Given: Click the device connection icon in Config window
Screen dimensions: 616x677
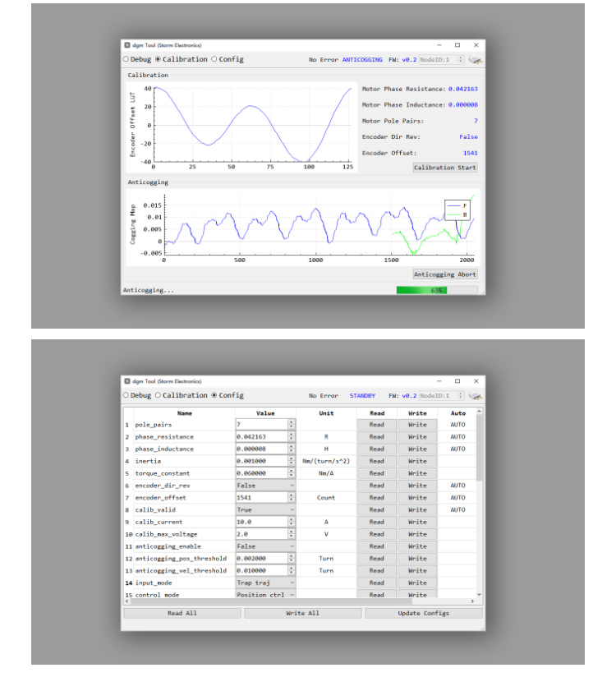Looking at the screenshot, I should tap(475, 395).
